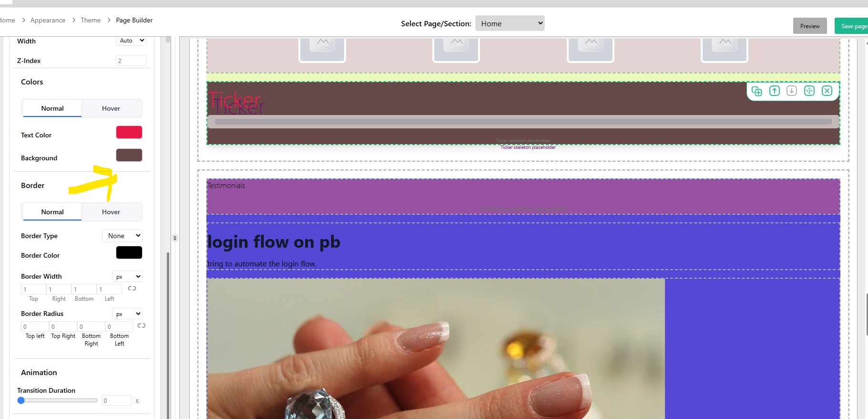
Task: Switch Colors to the Hover tab
Action: [x=111, y=108]
